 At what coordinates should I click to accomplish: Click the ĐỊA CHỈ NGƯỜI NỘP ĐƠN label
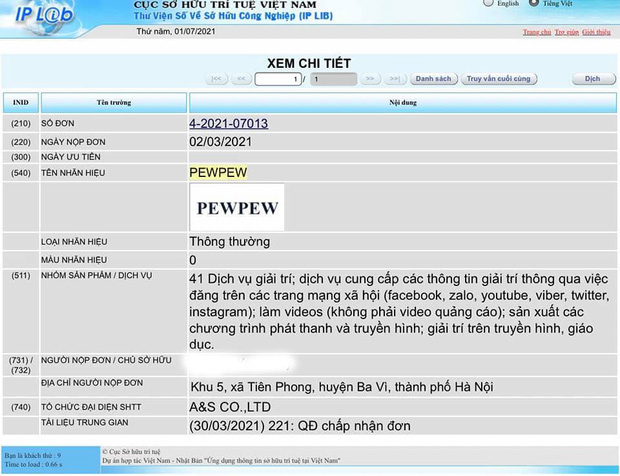pyautogui.click(x=92, y=383)
